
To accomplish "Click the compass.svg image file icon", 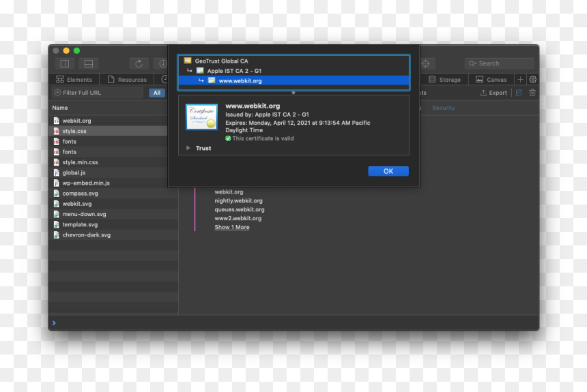I will point(56,194).
